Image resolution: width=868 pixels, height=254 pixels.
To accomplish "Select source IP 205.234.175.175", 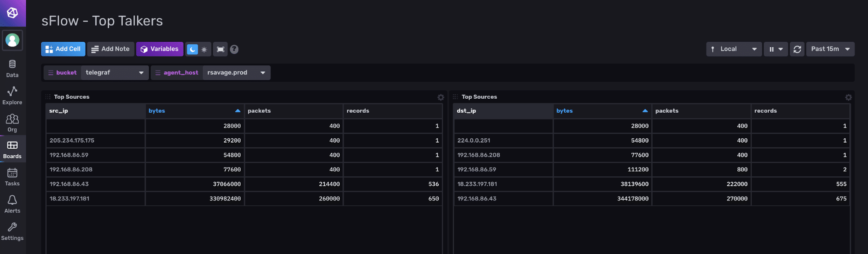I will (x=72, y=140).
